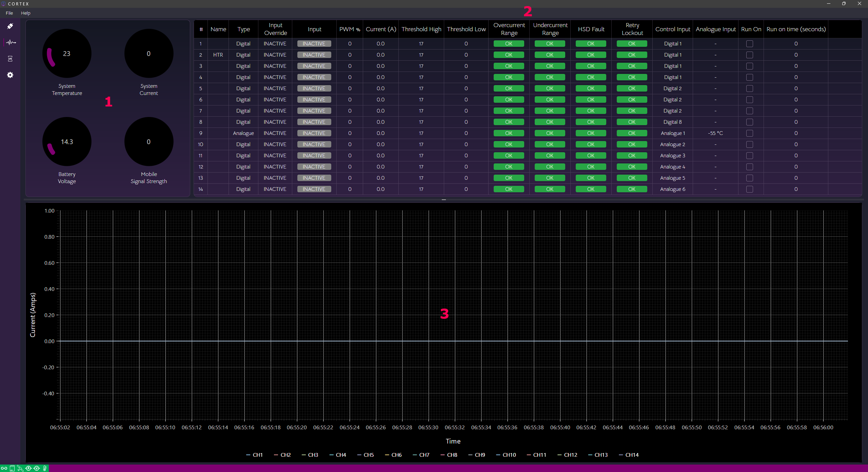The image size is (868, 472).
Task: Click the ammeter (A) status icon
Action: pyautogui.click(x=28, y=468)
